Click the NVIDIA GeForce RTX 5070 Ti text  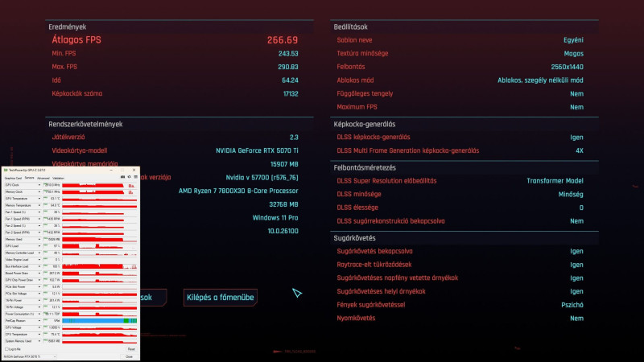(257, 150)
